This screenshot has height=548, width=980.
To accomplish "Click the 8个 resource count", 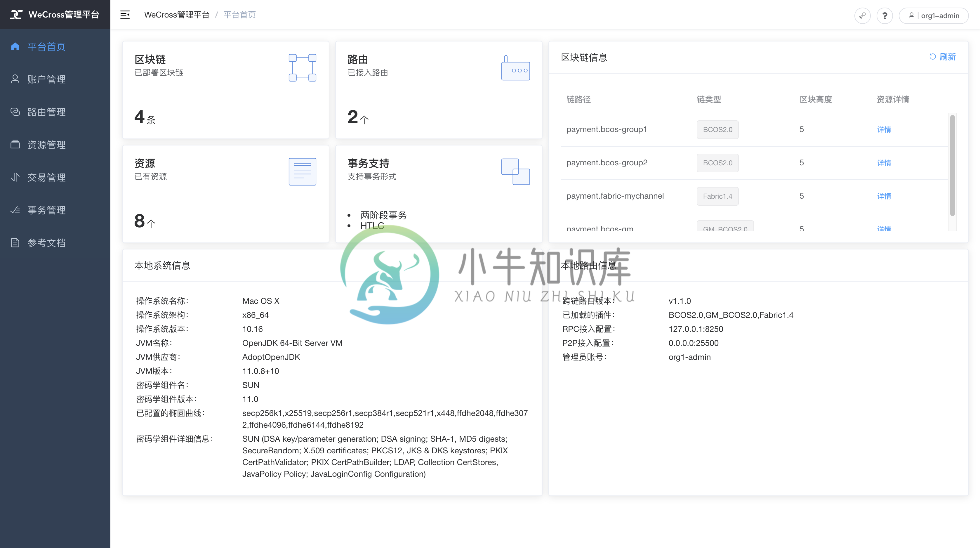I will point(145,221).
